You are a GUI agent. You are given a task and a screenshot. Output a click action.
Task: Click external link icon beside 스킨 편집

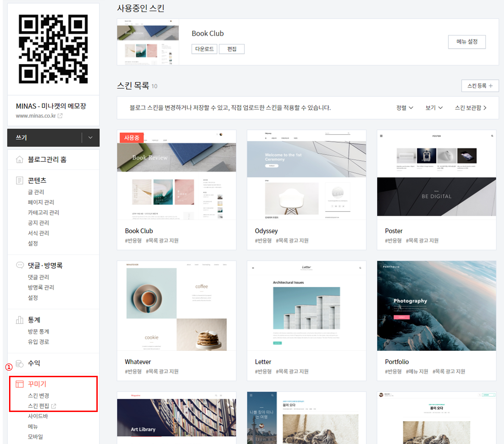54,406
